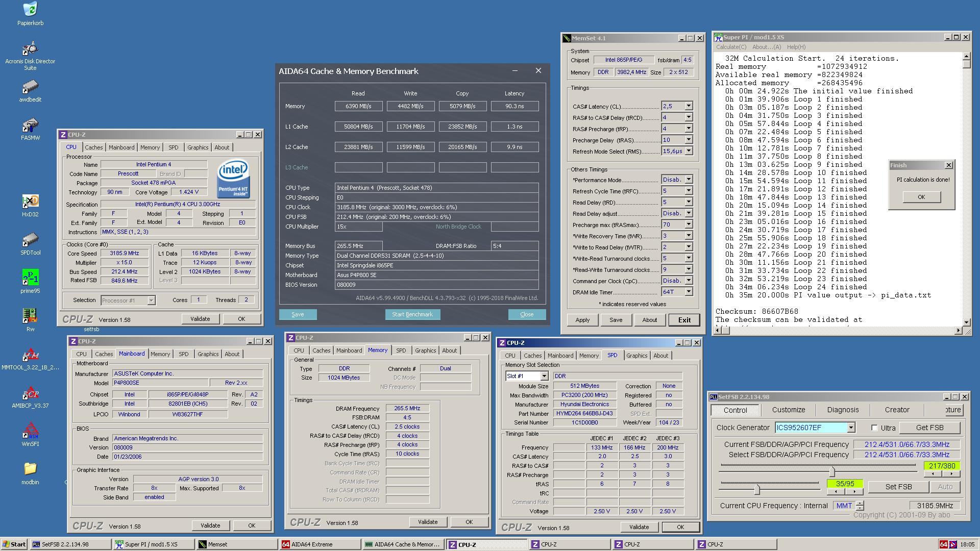Click Validate in CPU-Z CPU window
The height and width of the screenshot is (551, 980).
coord(200,319)
